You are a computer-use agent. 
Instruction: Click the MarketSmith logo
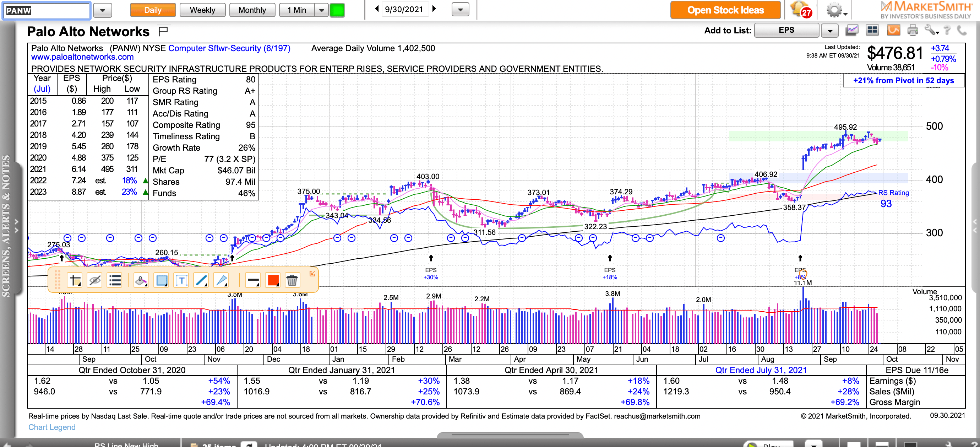coord(926,10)
